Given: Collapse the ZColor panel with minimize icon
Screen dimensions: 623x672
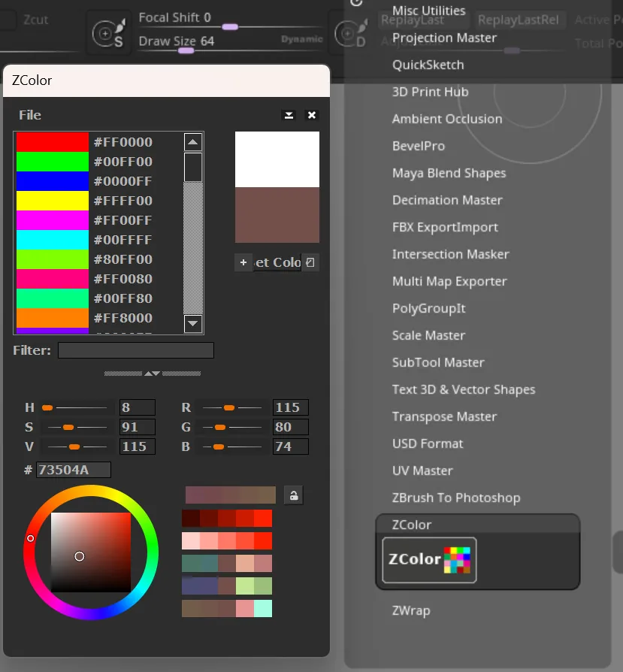Looking at the screenshot, I should pyautogui.click(x=289, y=115).
